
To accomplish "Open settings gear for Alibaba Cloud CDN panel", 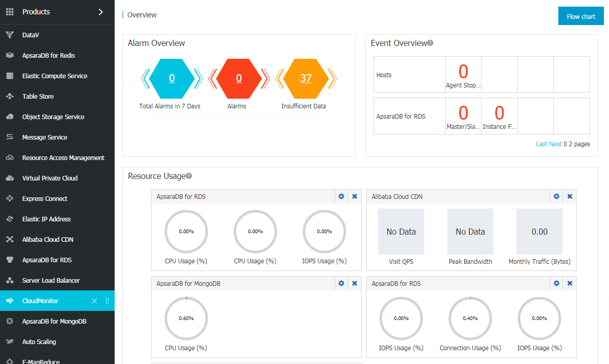I will (x=557, y=196).
